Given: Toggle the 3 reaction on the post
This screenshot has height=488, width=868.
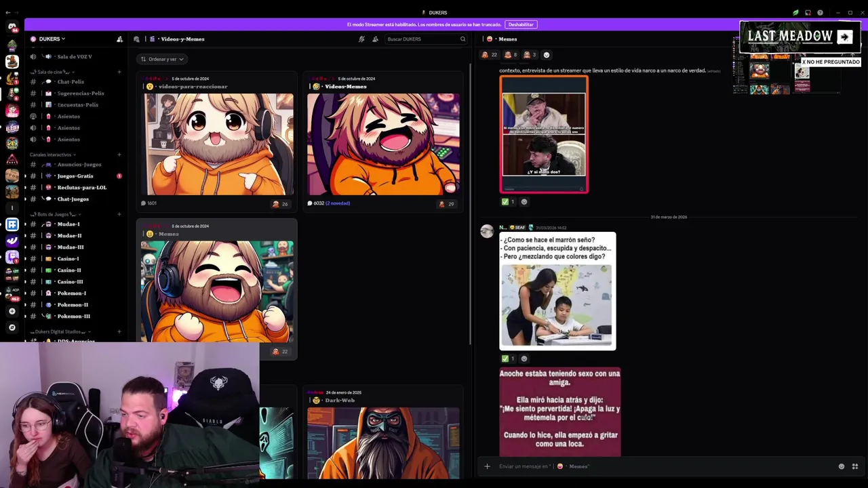Looking at the screenshot, I should (529, 55).
